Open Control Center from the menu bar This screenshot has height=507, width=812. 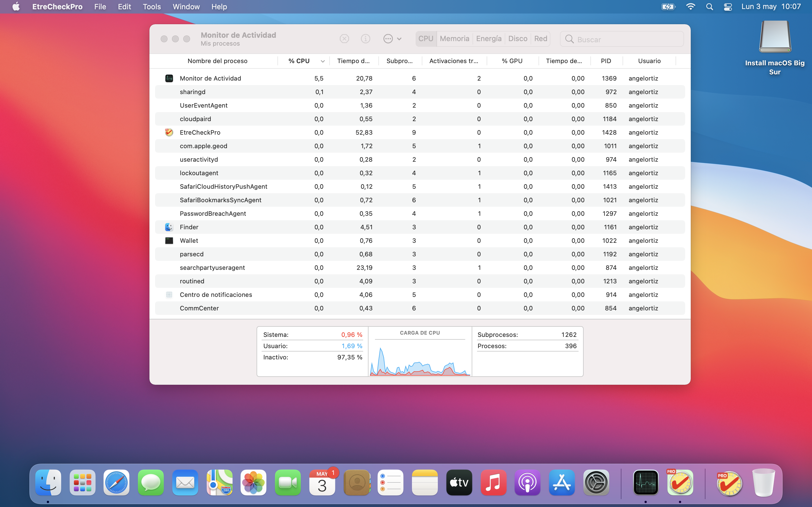727,7
